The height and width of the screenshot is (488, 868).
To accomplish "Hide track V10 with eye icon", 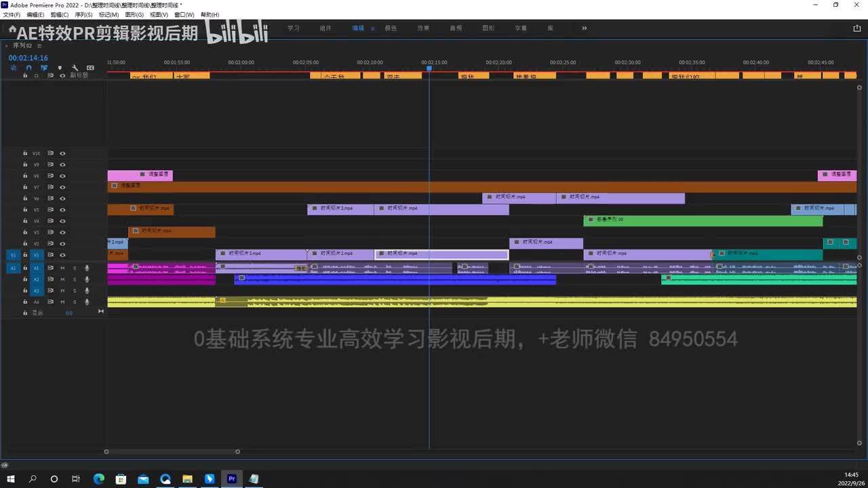I will click(x=62, y=153).
